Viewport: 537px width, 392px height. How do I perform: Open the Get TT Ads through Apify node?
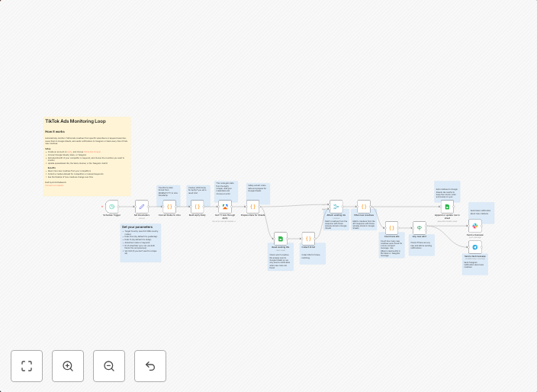225,207
